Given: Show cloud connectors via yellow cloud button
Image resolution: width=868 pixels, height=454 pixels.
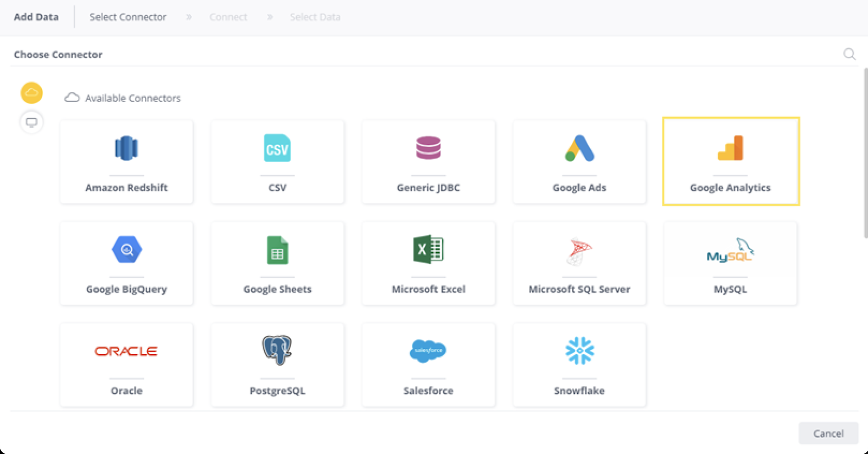Looking at the screenshot, I should 31,93.
